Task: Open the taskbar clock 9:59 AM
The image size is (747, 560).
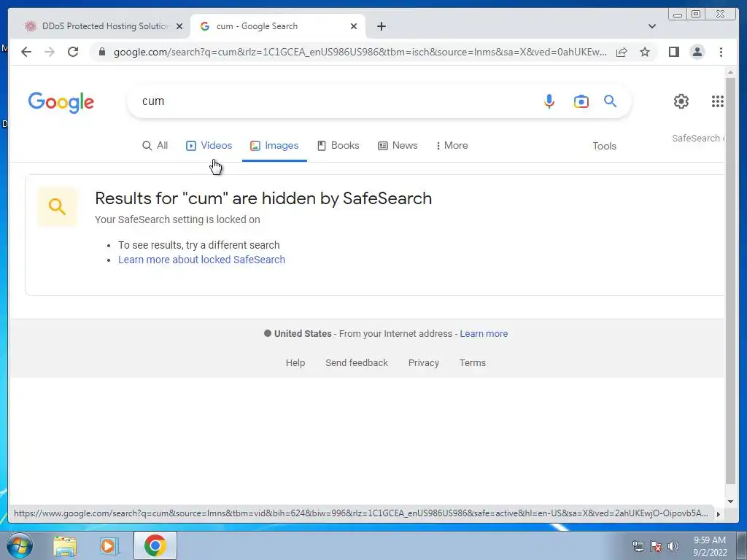Action: tap(710, 546)
